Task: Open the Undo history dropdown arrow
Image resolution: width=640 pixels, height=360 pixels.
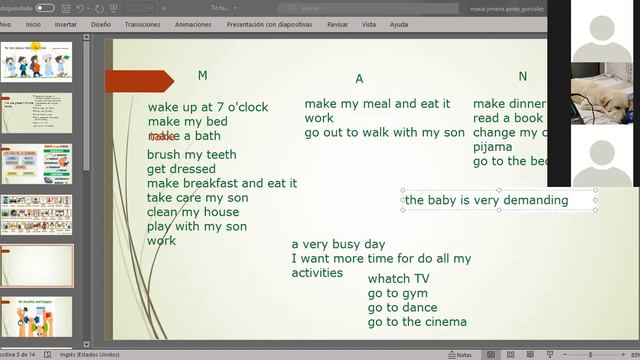Action: coord(88,9)
